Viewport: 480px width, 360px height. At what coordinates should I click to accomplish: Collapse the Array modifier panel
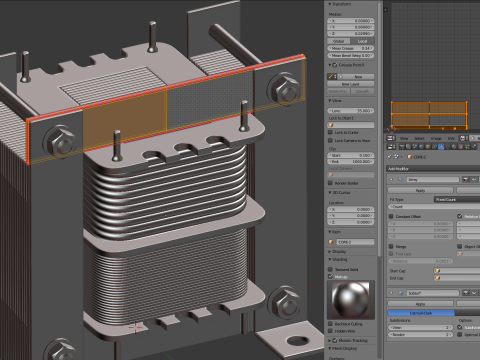point(391,179)
